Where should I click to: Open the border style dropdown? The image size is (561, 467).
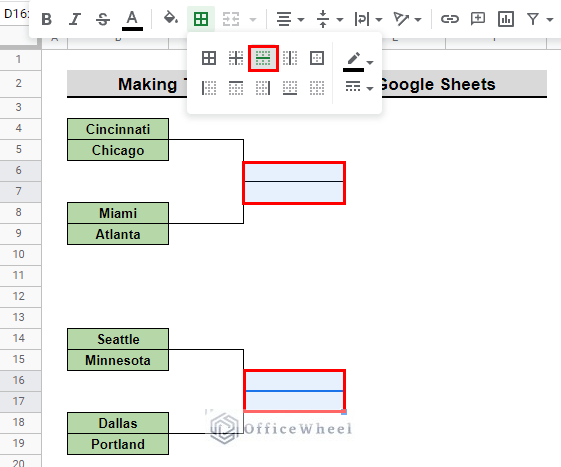click(359, 87)
